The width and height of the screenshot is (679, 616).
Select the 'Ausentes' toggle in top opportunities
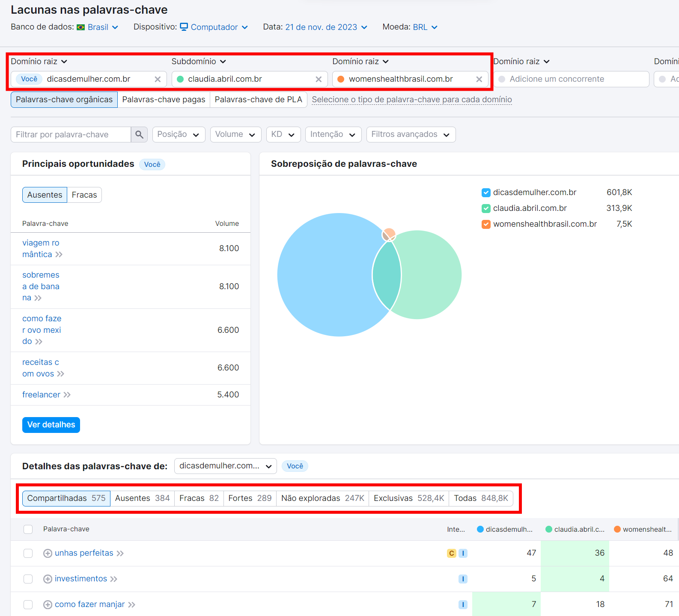(45, 195)
